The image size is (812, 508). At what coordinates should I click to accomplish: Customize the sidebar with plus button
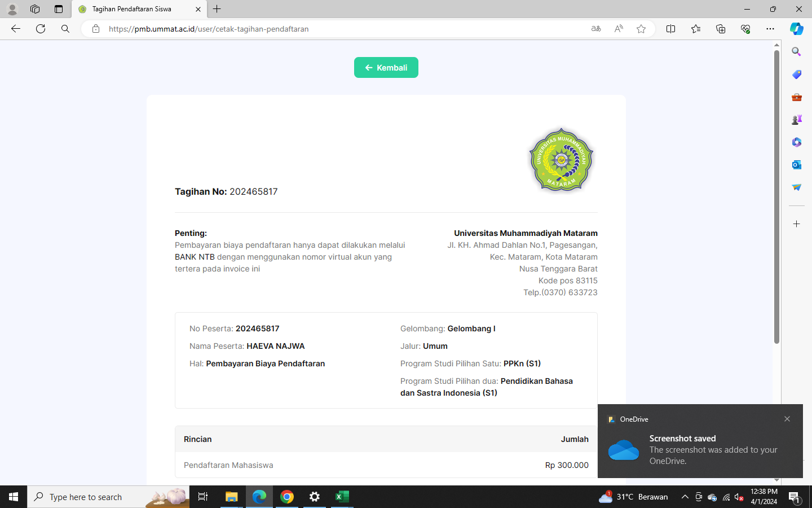pyautogui.click(x=796, y=224)
